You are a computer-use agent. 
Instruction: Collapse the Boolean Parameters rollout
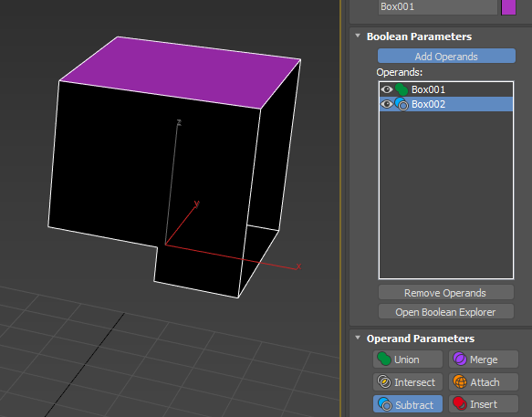[358, 36]
